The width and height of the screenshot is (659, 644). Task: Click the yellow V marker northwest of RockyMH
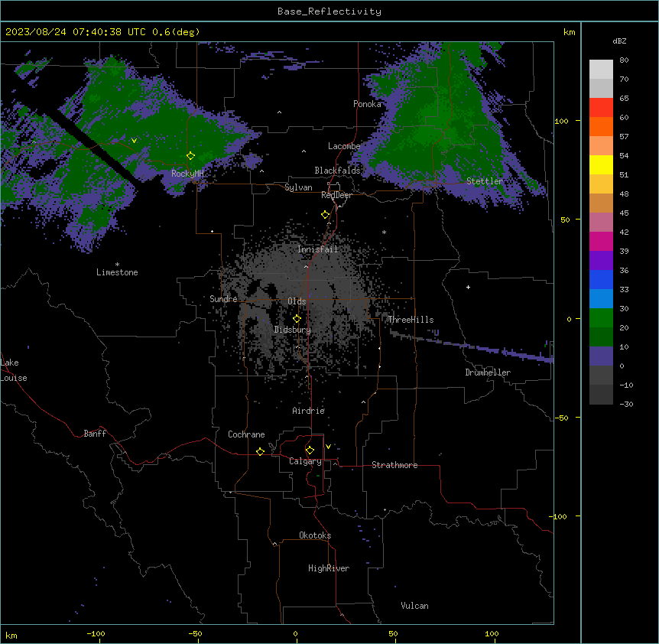[x=134, y=141]
